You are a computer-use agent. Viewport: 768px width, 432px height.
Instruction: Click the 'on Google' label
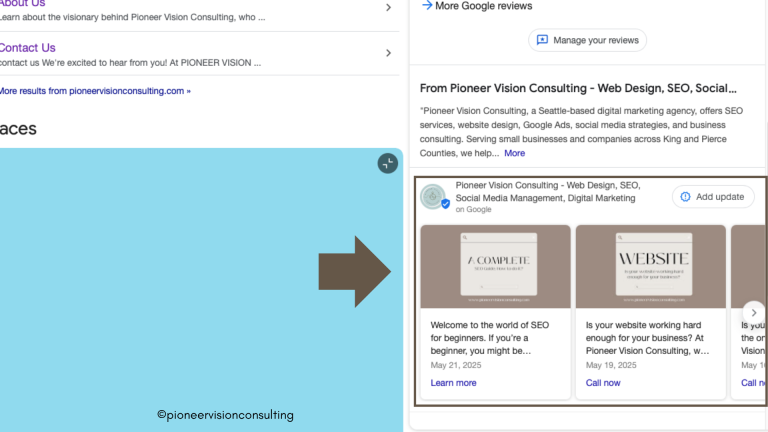tap(473, 210)
